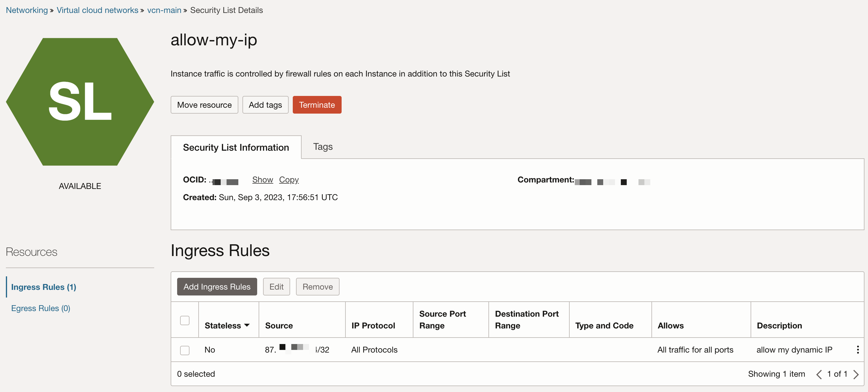
Task: Click Add tags button
Action: click(265, 105)
